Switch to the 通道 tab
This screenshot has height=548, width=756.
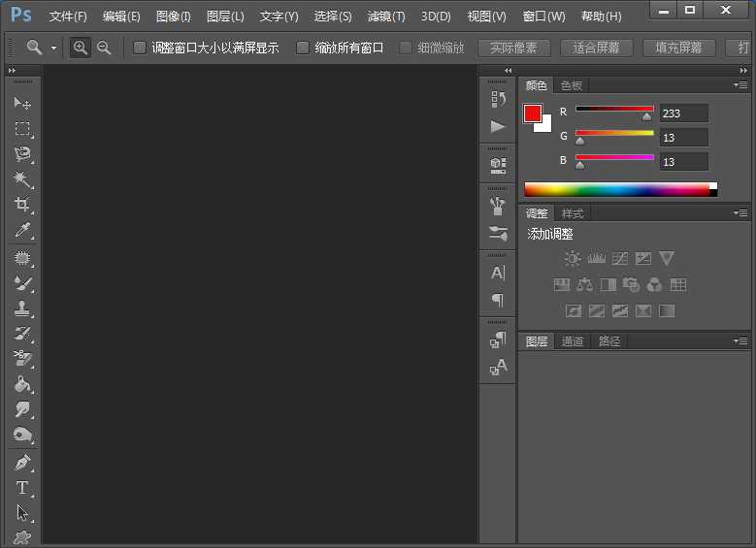click(x=573, y=341)
